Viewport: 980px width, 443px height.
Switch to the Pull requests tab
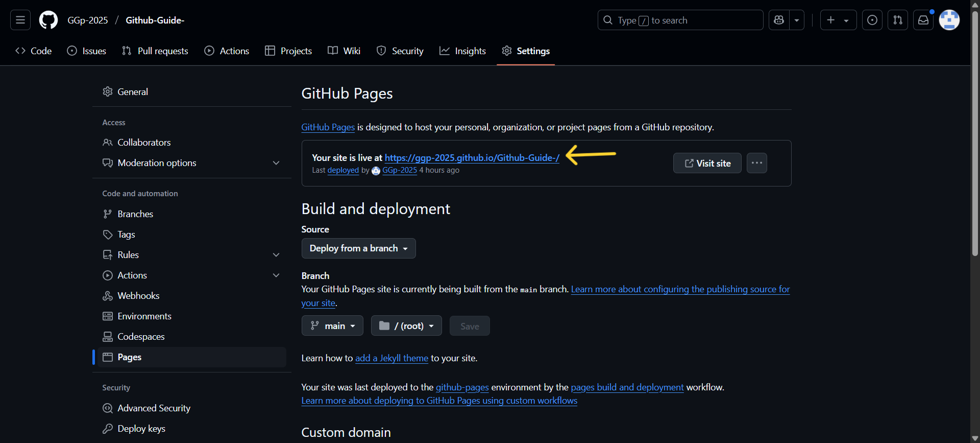click(x=155, y=51)
